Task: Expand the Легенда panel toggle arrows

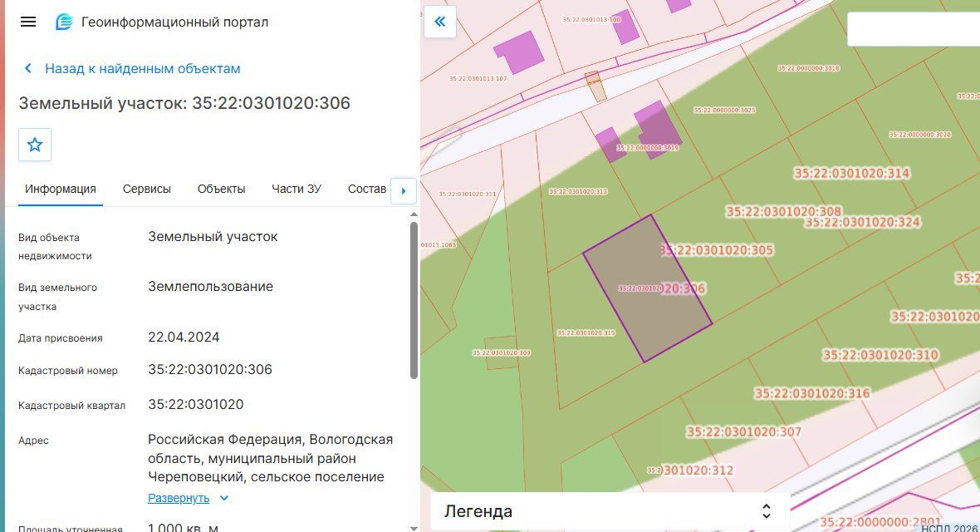Action: (767, 511)
